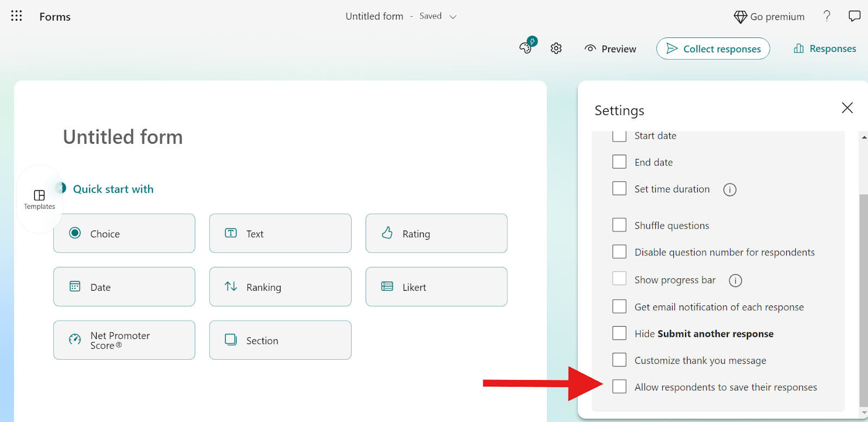The image size is (868, 422).
Task: Open the theme style palette icon
Action: pyautogui.click(x=526, y=48)
